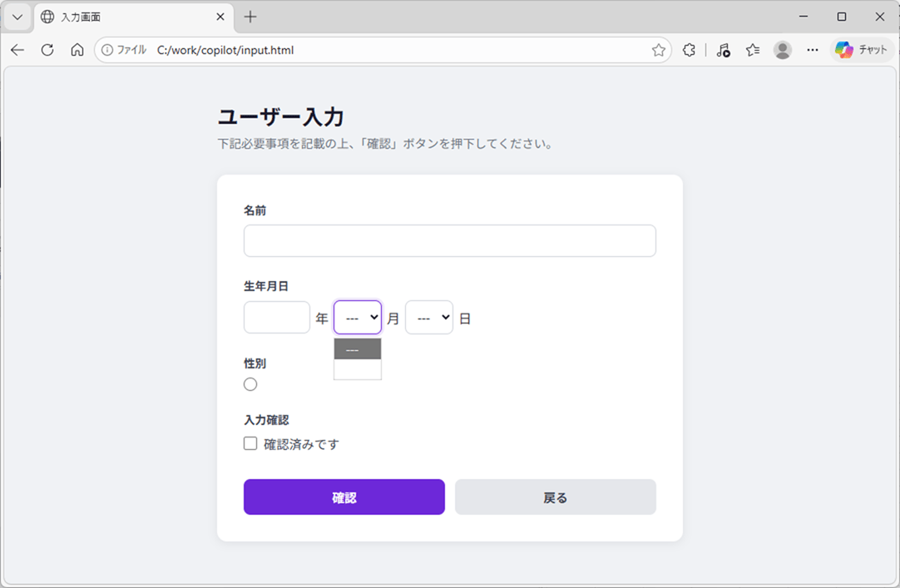Image resolution: width=900 pixels, height=588 pixels.
Task: Switch to the 入力画面 tab
Action: (x=125, y=17)
